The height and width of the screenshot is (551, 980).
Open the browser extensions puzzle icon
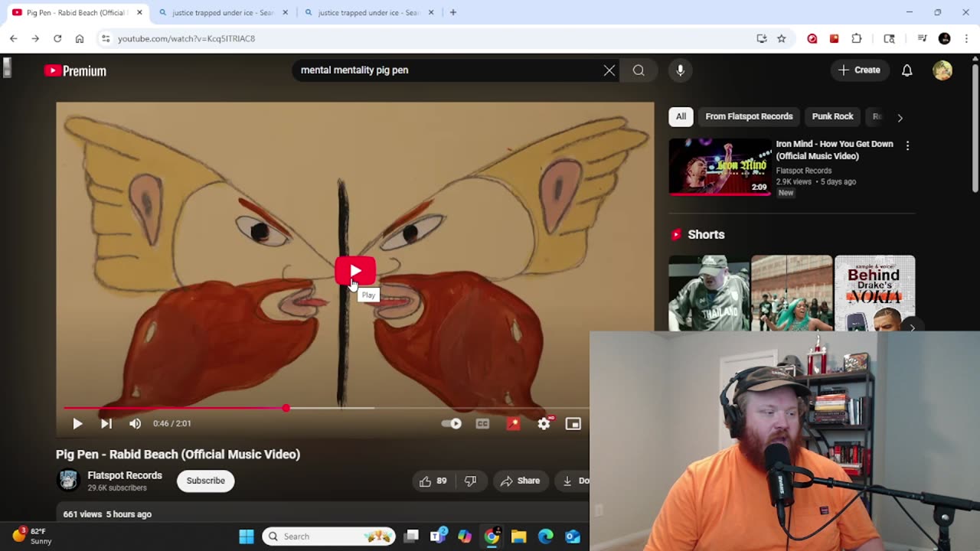857,38
